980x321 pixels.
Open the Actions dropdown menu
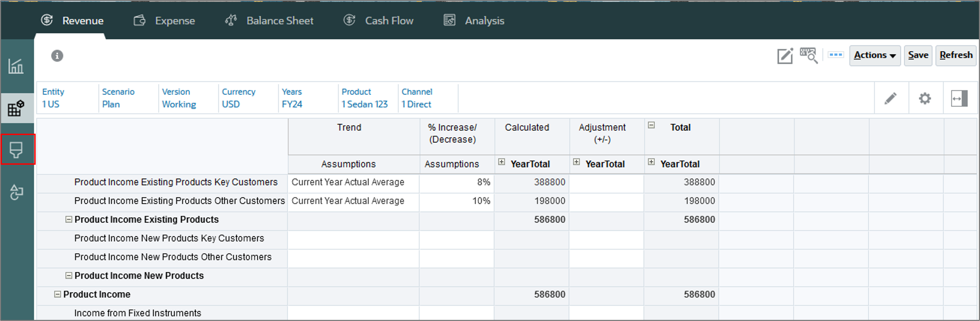[875, 56]
